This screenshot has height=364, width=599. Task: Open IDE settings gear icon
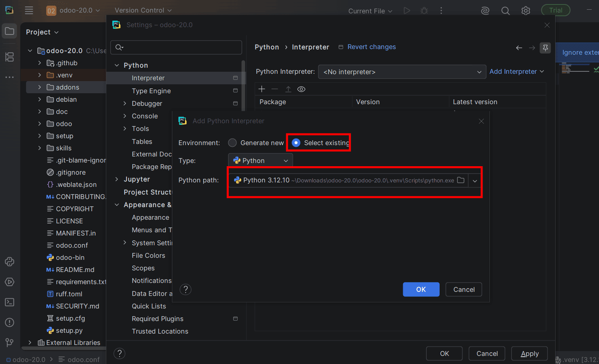tap(526, 11)
